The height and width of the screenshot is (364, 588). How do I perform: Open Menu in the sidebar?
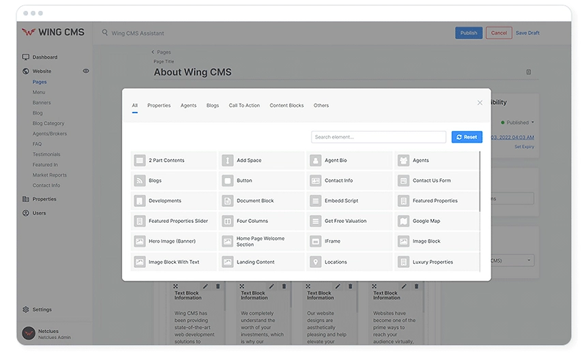[x=39, y=92]
